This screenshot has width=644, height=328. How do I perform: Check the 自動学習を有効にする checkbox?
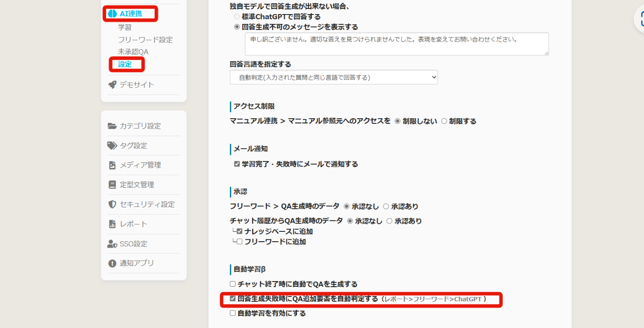[233, 313]
